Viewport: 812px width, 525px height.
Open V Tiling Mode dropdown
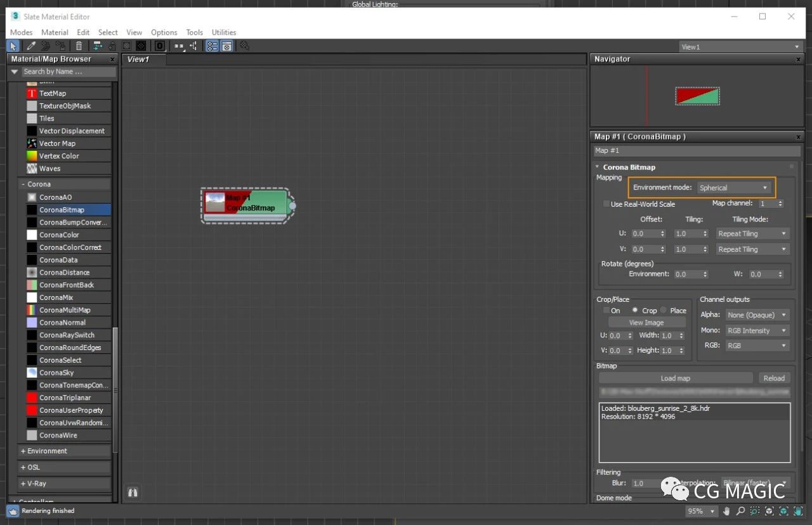click(752, 250)
